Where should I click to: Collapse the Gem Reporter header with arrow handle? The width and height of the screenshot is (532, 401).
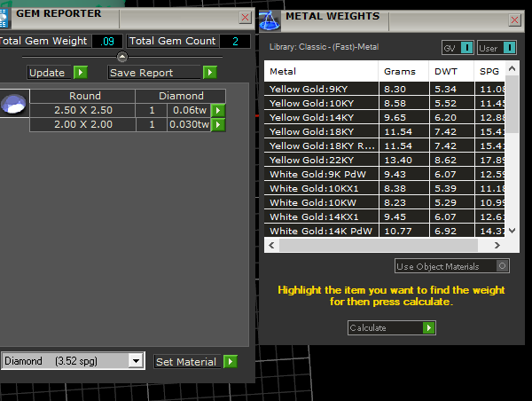pyautogui.click(x=123, y=57)
